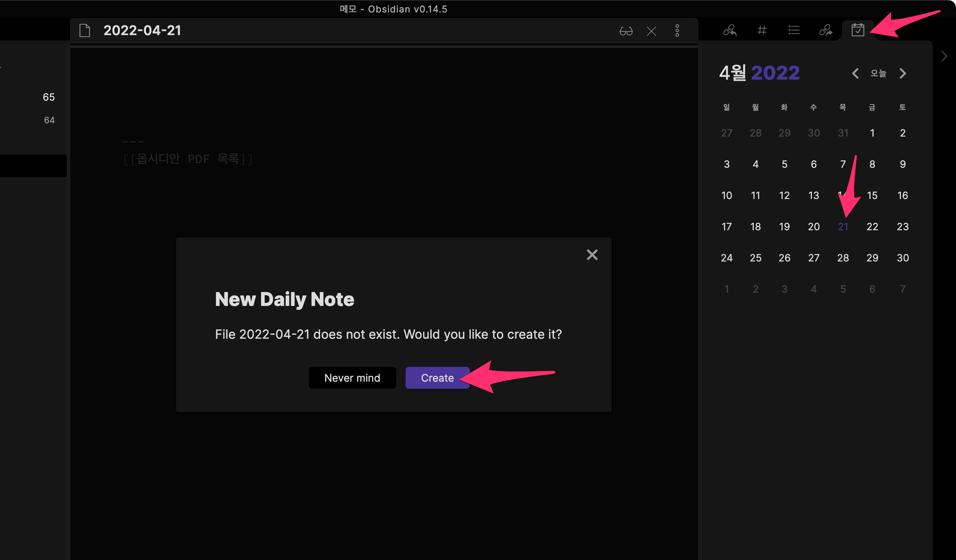This screenshot has height=560, width=956.
Task: Toggle reading view glasses icon
Action: coord(626,31)
